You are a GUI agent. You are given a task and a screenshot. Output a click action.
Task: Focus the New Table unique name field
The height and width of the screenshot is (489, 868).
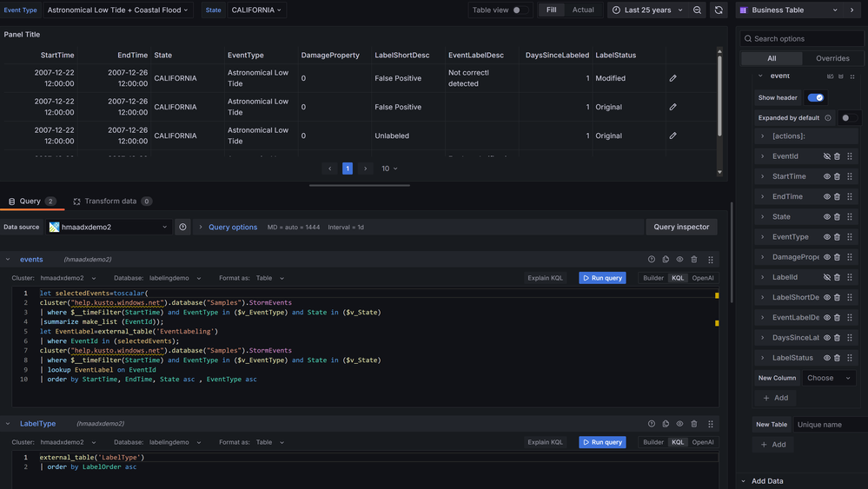click(x=831, y=425)
